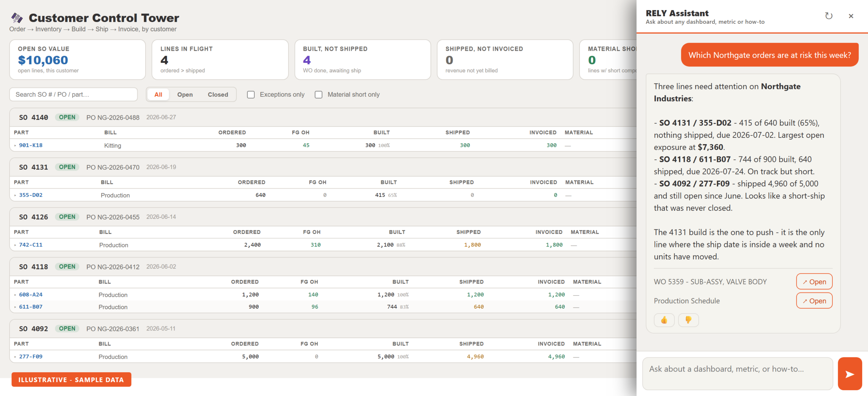Open WO 5359 Sub-Assy Valve Body link
Screen dimensions: 868x396
[814, 282]
